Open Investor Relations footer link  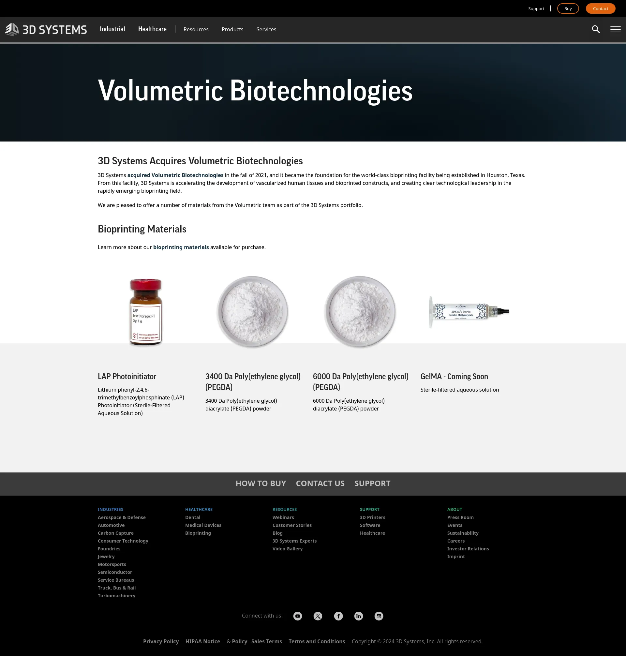coord(468,549)
